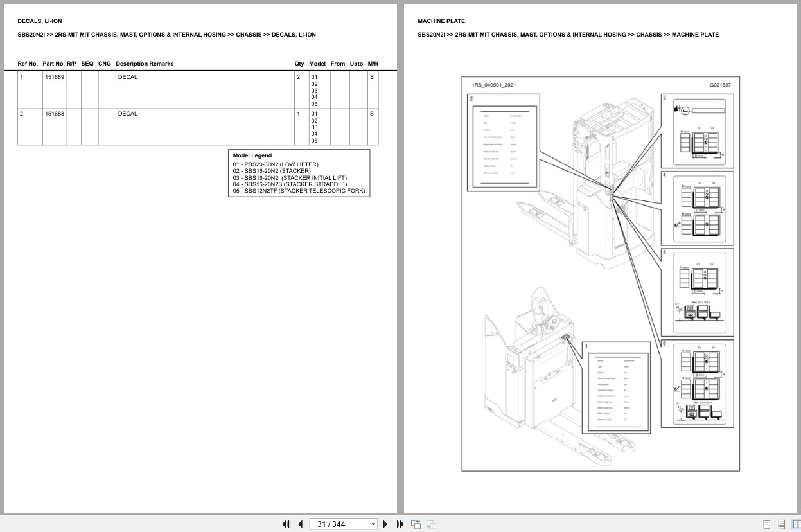801x532 pixels.
Task: Click the Description Remarks column header
Action: pos(145,64)
